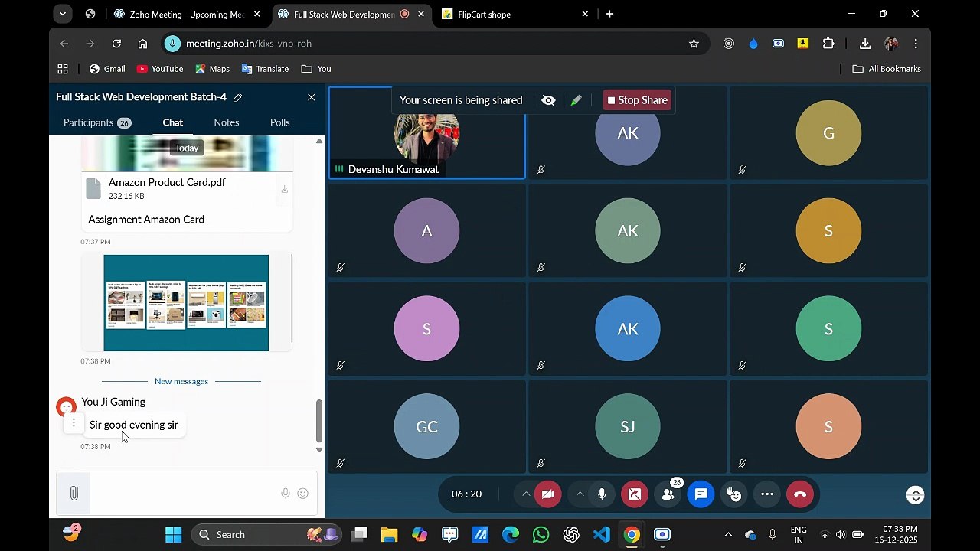Launch WhatsApp from taskbar
Viewport: 980px width, 551px height.
coord(541,535)
